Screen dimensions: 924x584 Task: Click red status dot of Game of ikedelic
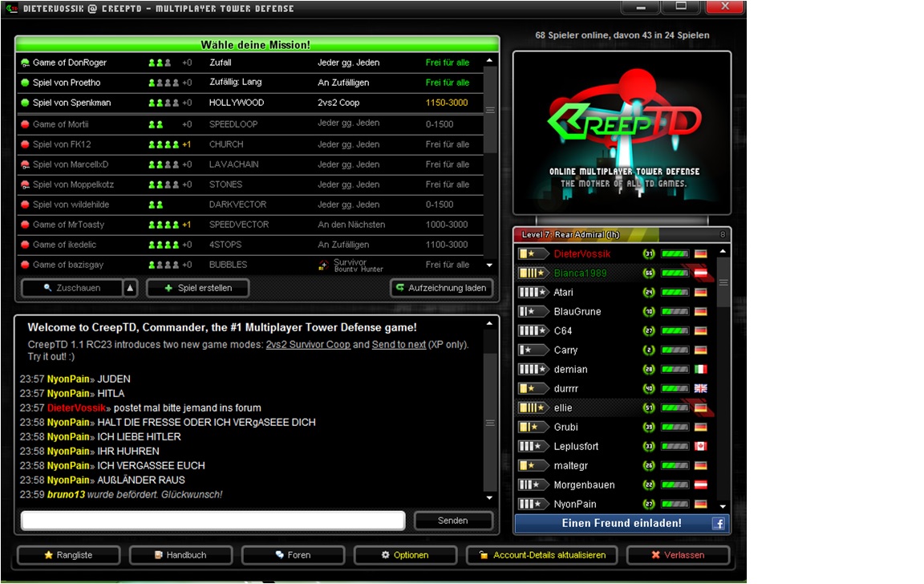(25, 245)
